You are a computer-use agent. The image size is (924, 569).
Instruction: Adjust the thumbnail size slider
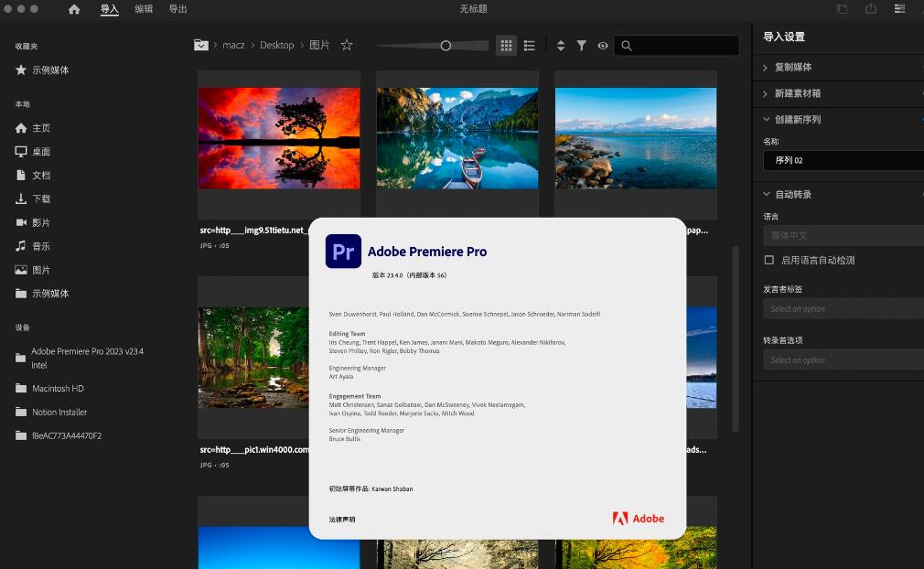pos(446,46)
